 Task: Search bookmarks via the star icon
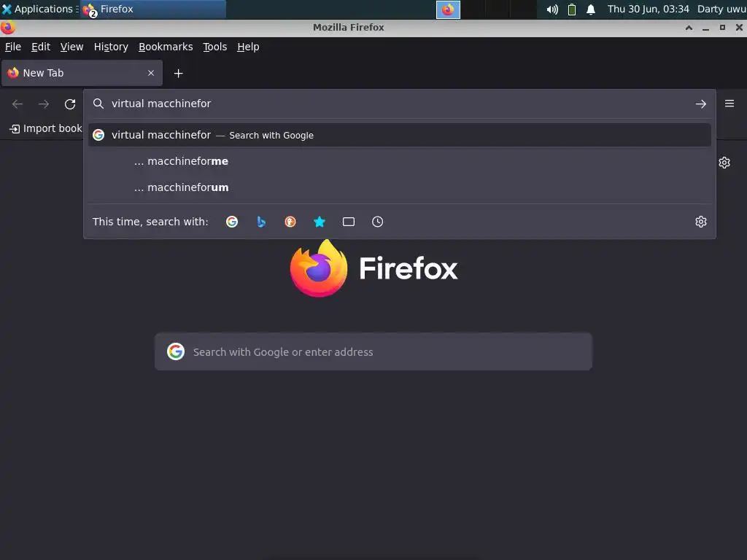pos(320,222)
